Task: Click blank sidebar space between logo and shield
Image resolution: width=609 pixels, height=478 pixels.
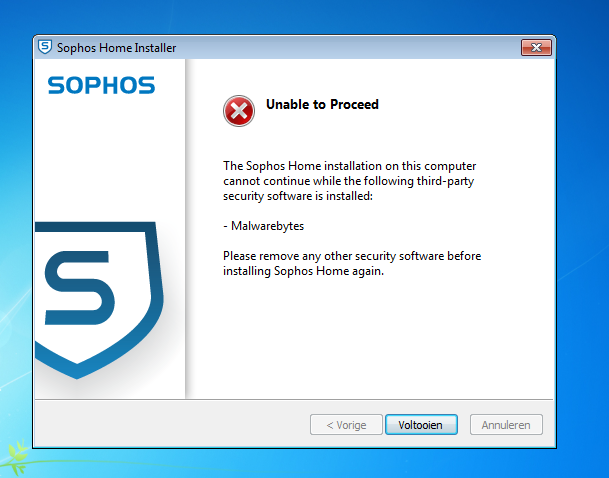Action: point(109,155)
